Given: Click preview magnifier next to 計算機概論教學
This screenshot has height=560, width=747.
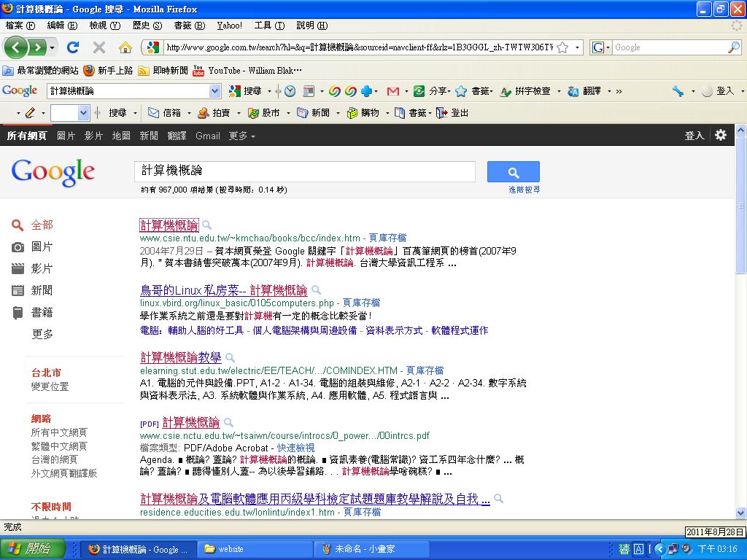Looking at the screenshot, I should point(230,357).
